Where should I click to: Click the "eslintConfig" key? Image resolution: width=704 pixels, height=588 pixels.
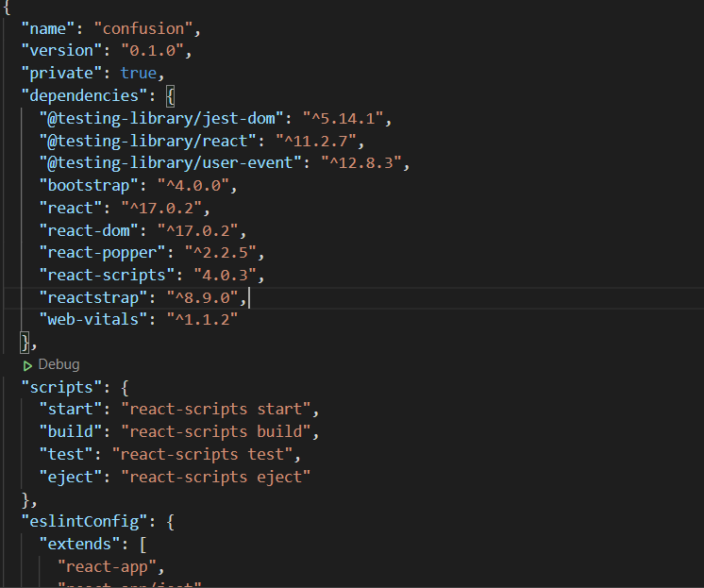point(84,521)
